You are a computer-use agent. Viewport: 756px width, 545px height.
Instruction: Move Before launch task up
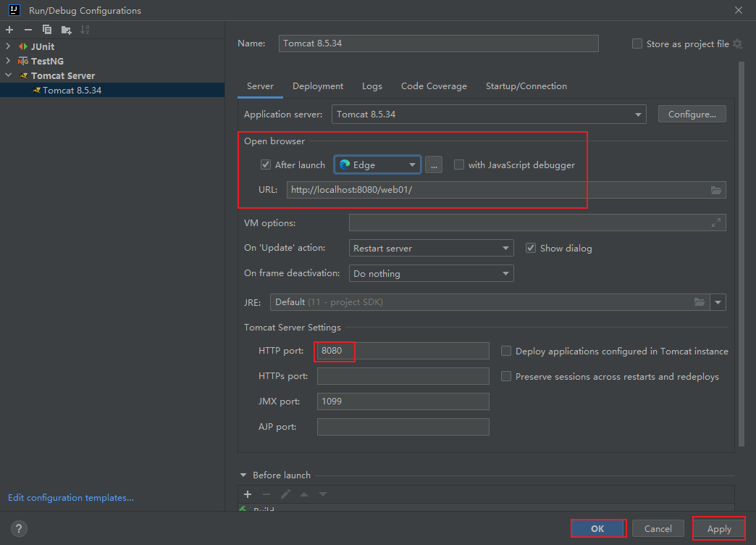pyautogui.click(x=304, y=494)
